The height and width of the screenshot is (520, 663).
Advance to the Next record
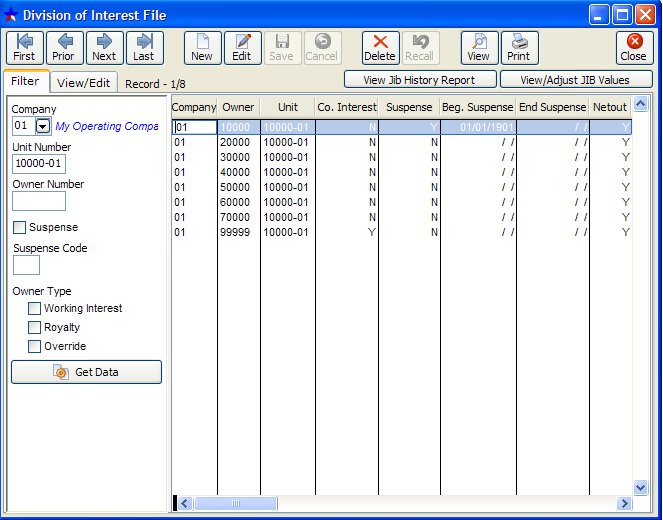[104, 47]
